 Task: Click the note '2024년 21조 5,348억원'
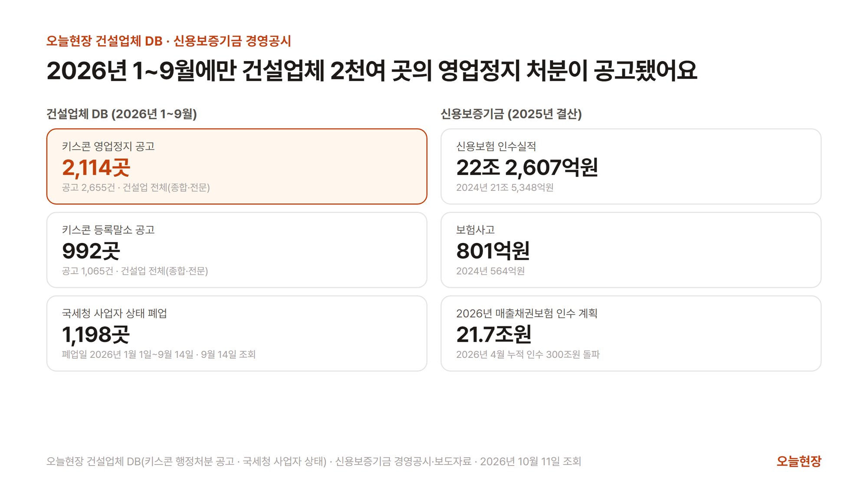(x=505, y=187)
